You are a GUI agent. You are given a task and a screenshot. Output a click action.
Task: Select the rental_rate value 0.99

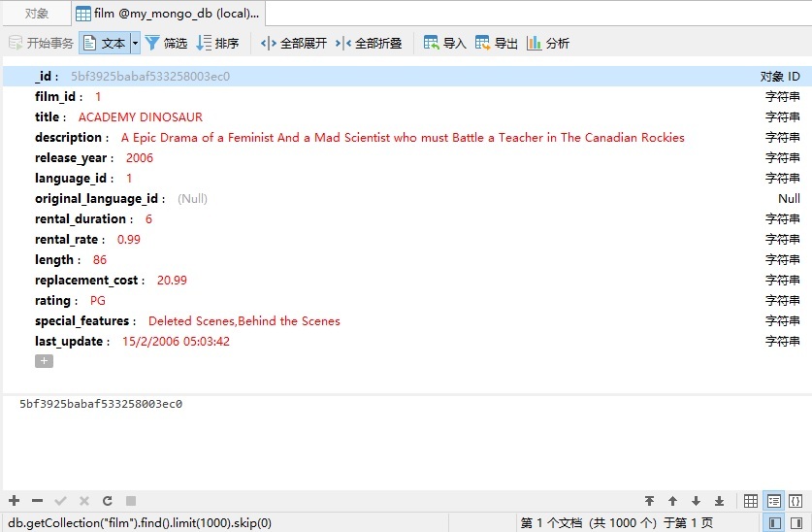(129, 240)
